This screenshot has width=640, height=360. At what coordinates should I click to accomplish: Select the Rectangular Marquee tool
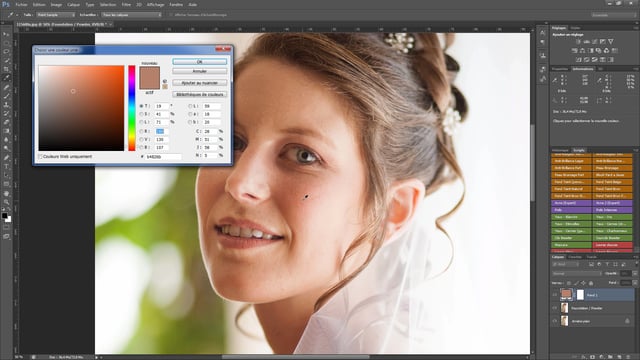pos(6,43)
